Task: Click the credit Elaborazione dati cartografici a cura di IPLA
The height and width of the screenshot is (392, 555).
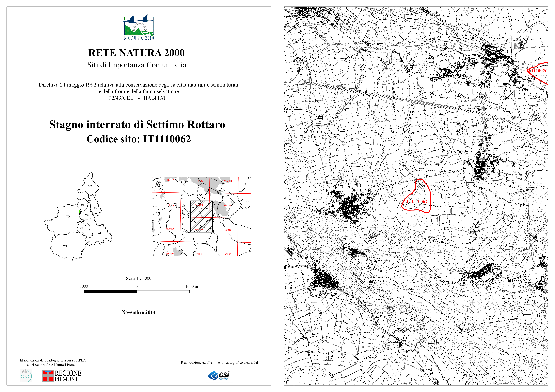Action: point(53,360)
